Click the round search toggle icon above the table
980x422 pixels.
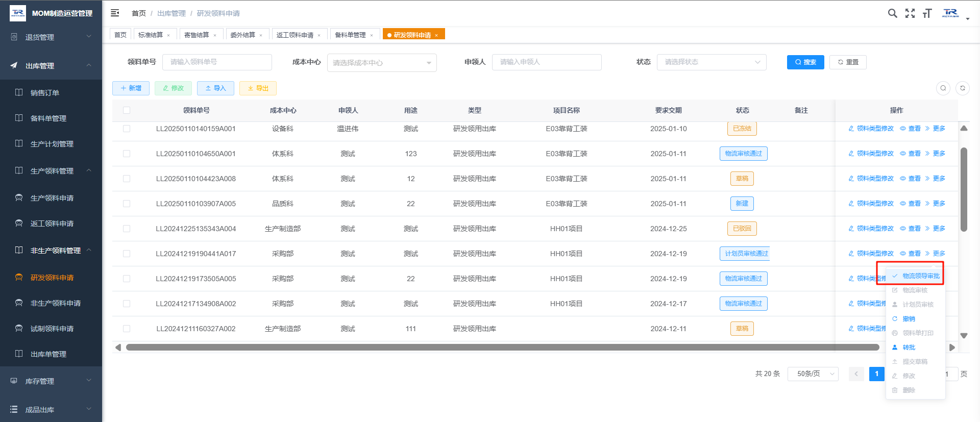pos(943,88)
